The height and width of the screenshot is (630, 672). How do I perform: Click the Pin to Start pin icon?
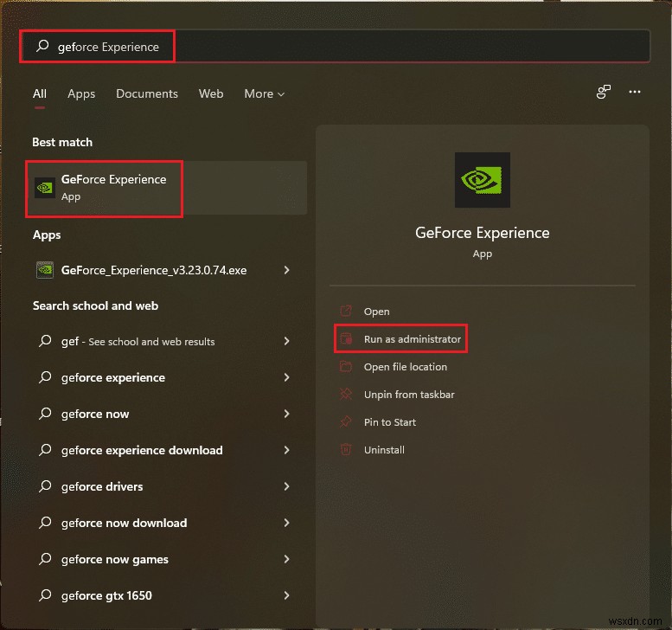tap(346, 422)
